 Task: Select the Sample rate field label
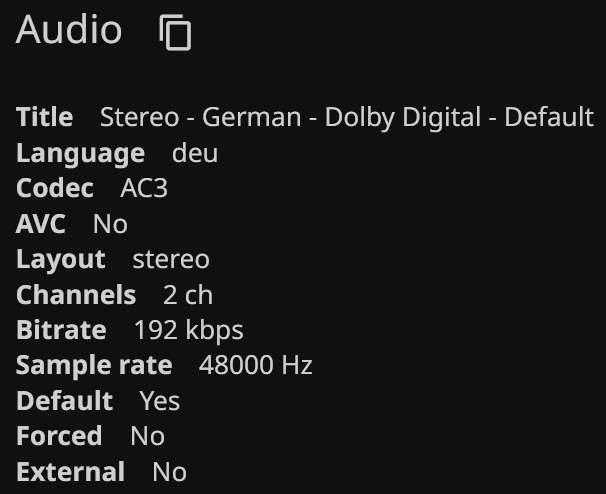94,366
